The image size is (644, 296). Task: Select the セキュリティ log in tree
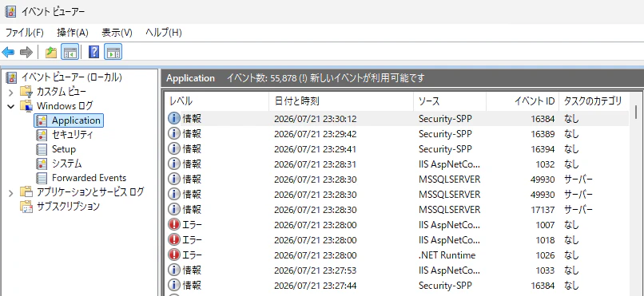coord(72,135)
